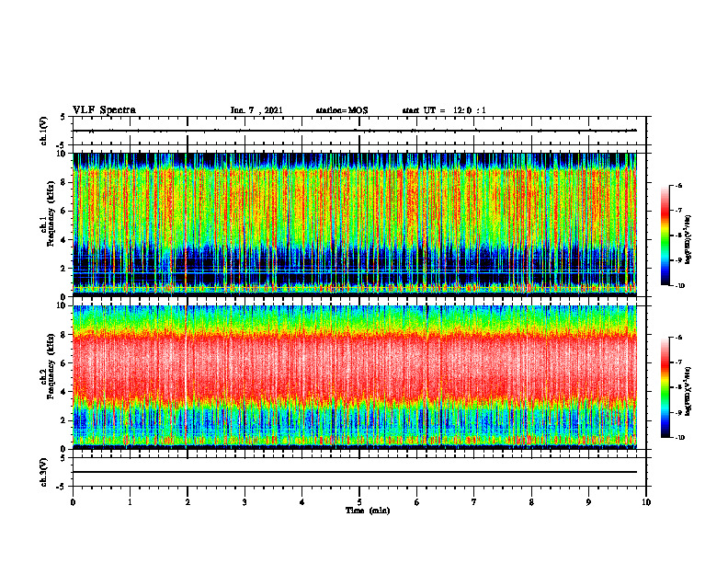Image resolution: width=728 pixels, height=563 pixels.
Task: Click the "6" tick on the time axis
Action: [x=417, y=502]
